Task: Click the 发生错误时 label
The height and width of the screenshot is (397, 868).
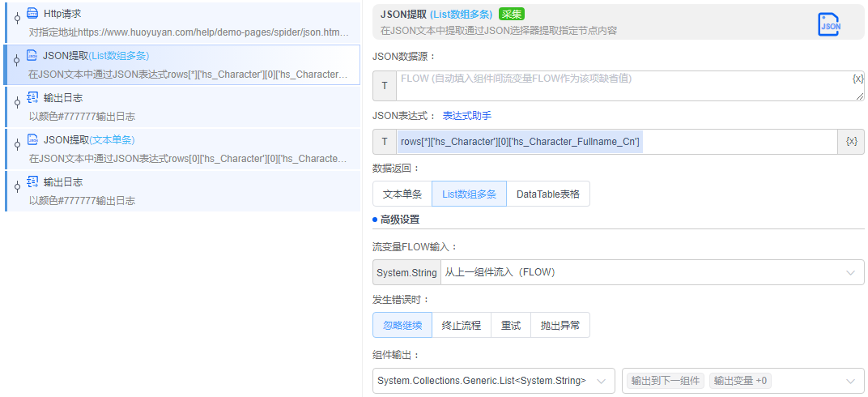Action: click(x=401, y=300)
